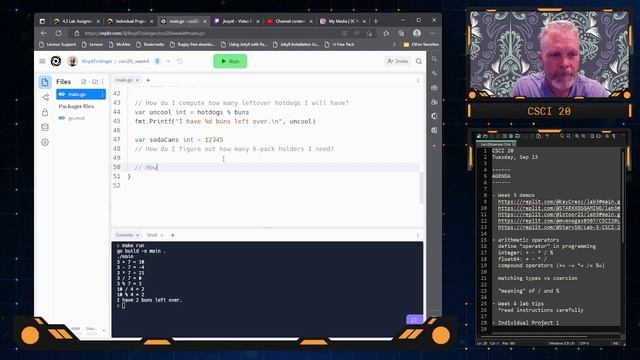Viewport: 640px width, 360px height.
Task: Select the Files sidebar icon
Action: coord(45,82)
